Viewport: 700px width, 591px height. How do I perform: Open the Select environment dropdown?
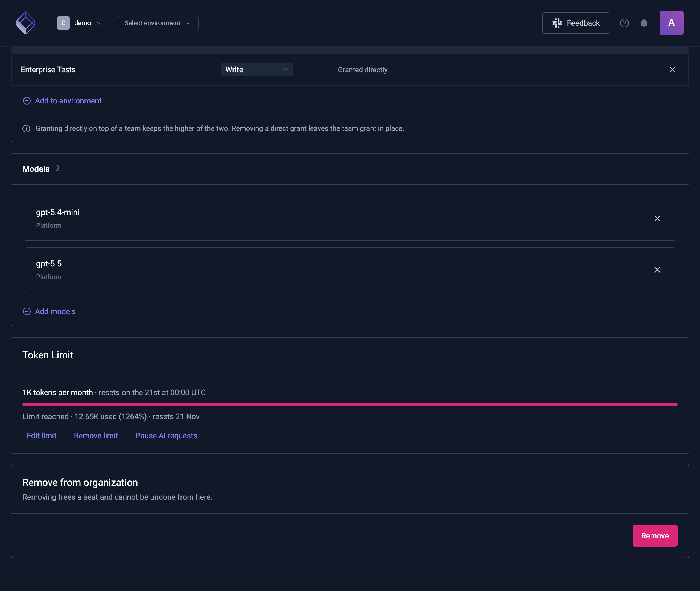coord(158,23)
